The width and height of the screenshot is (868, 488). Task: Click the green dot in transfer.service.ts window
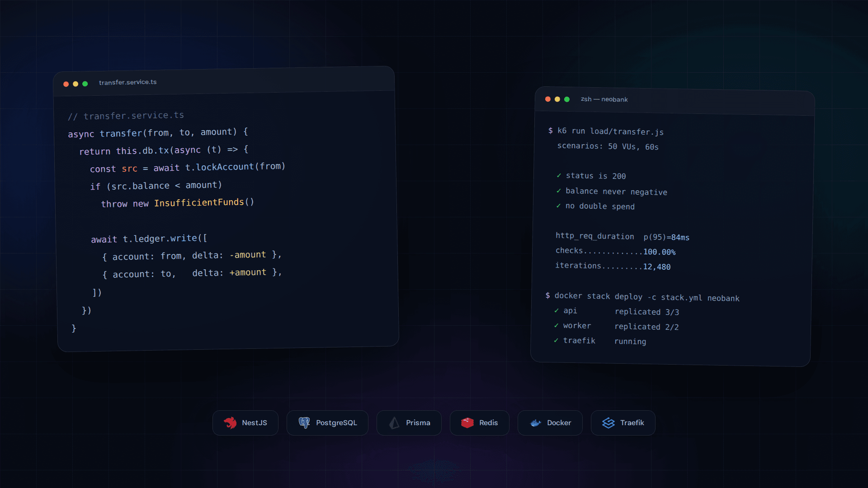85,84
